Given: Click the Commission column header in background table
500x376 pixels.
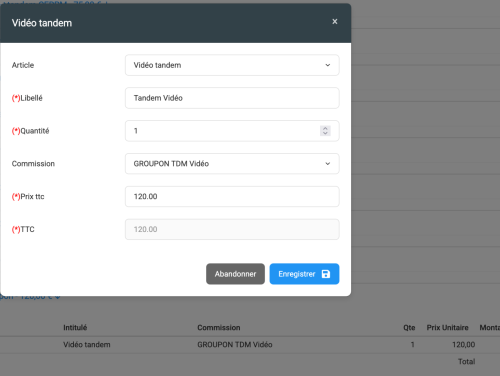Looking at the screenshot, I should tap(219, 328).
